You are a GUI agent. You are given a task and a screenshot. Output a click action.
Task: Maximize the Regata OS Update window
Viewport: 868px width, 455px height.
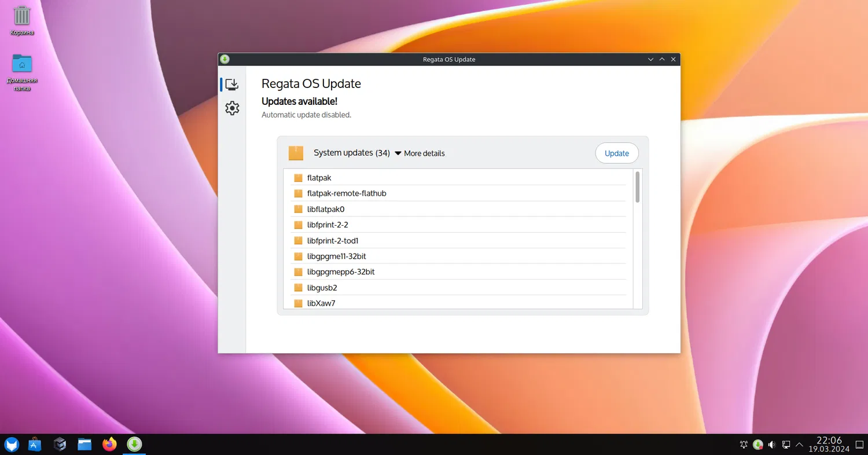[662, 59]
